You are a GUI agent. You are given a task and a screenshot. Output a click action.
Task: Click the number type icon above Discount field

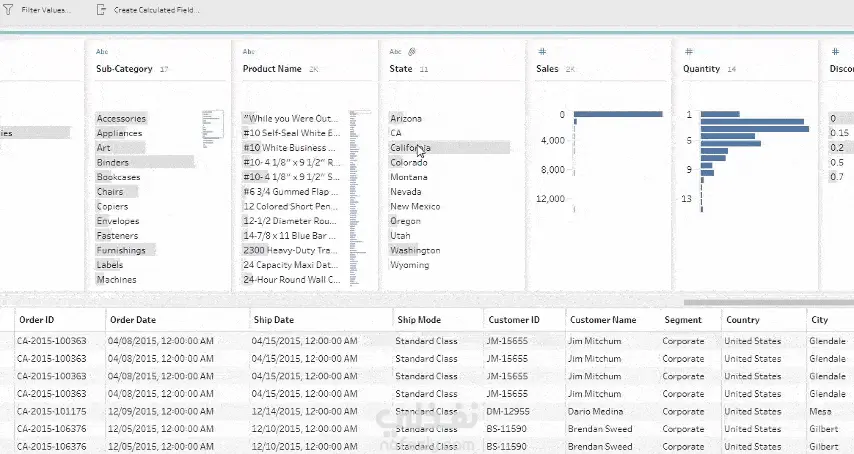pos(835,52)
